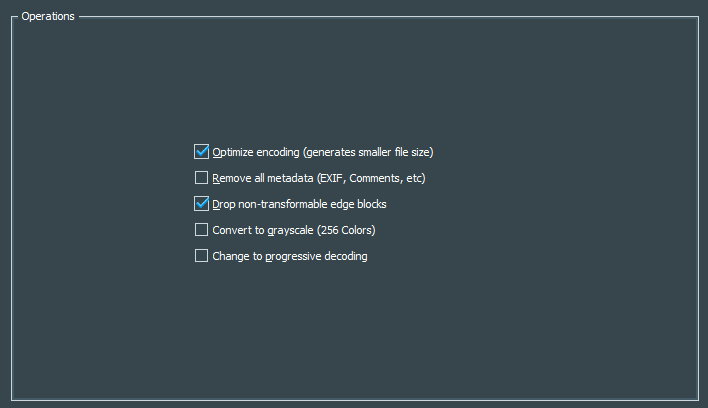The width and height of the screenshot is (708, 408).
Task: Click the Operations group title
Action: [47, 17]
